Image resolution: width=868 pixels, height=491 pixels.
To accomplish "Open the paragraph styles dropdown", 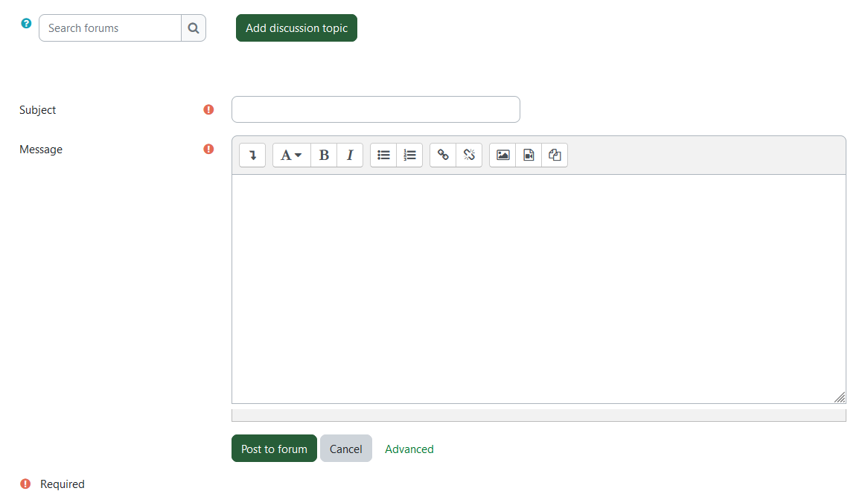I will [291, 155].
